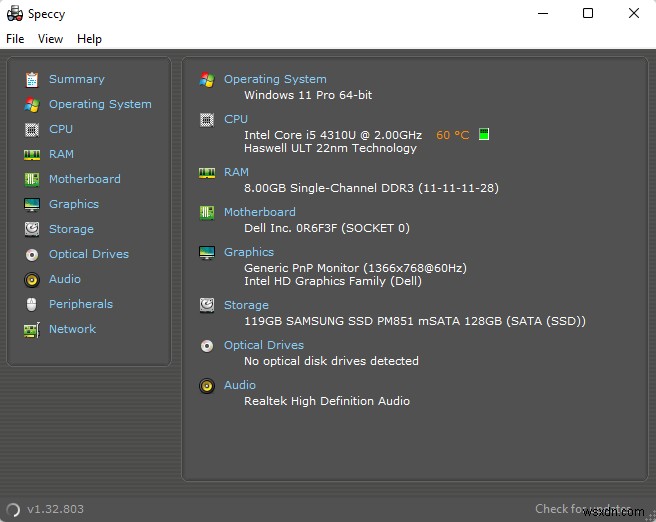The image size is (656, 522).
Task: Click the Audio speaker icon in sidebar
Action: pos(31,279)
